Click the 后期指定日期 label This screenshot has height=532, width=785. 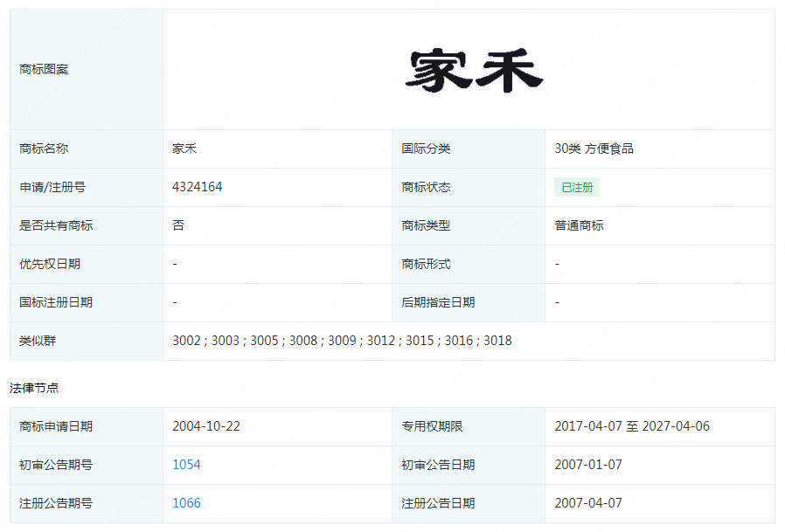click(438, 302)
